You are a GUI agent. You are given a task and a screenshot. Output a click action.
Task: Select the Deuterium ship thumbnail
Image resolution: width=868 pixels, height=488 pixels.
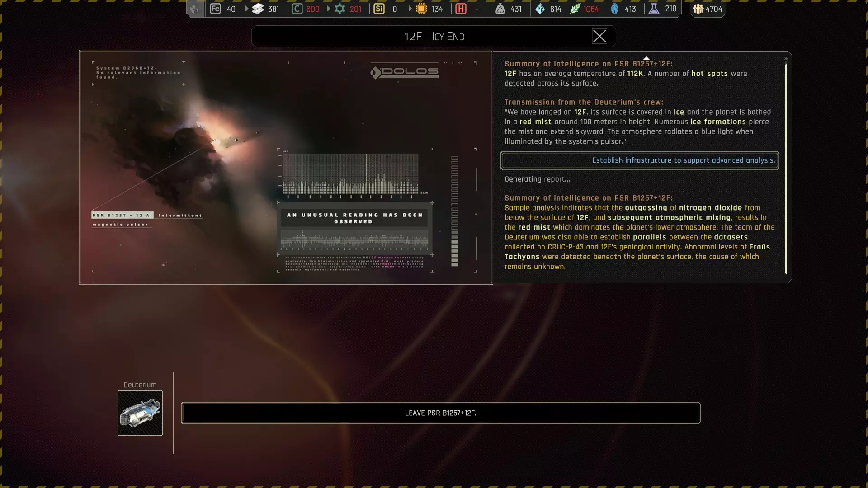(140, 413)
